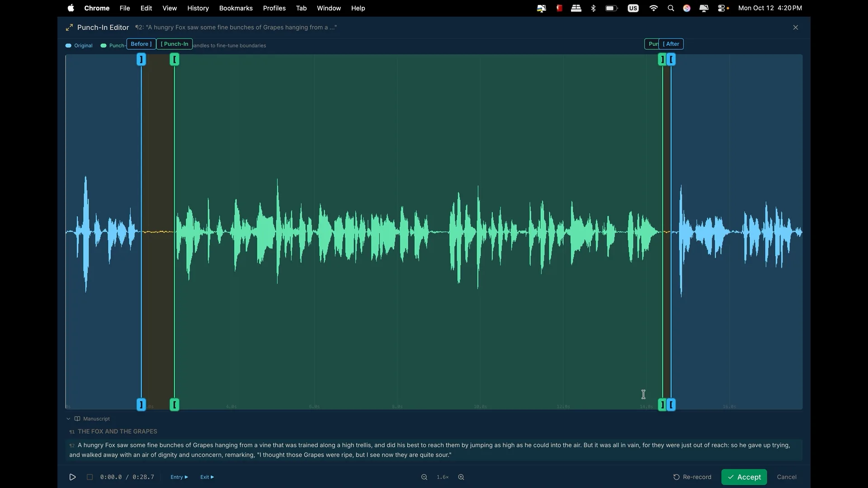
Task: Select the bottom green Punch-In end handle
Action: [x=662, y=404]
